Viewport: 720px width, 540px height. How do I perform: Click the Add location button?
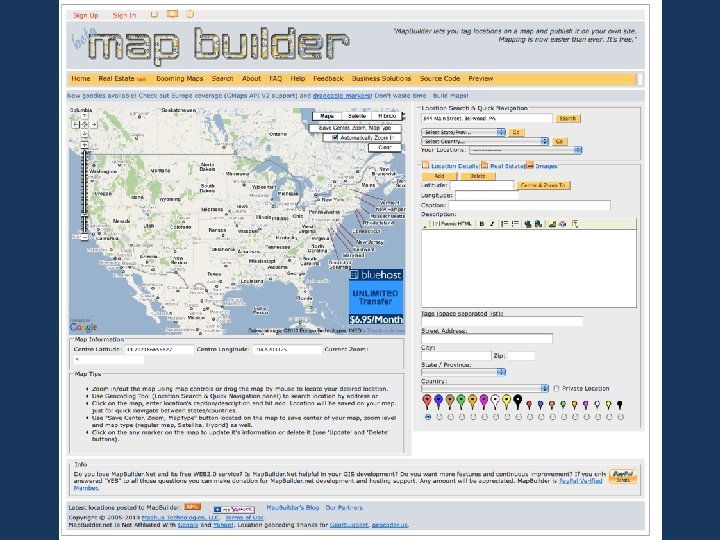[x=439, y=176]
